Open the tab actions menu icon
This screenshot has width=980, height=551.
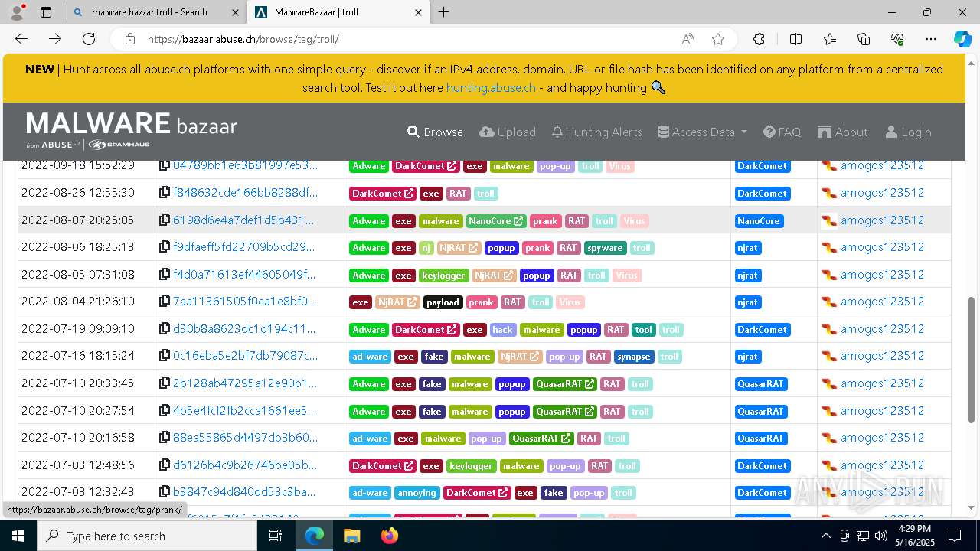(x=46, y=12)
